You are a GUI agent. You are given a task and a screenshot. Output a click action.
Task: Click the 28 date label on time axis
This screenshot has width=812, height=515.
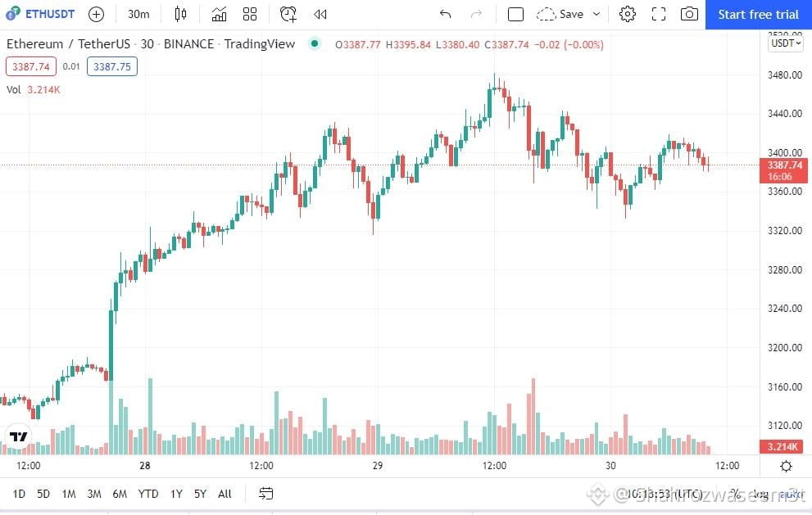point(144,465)
